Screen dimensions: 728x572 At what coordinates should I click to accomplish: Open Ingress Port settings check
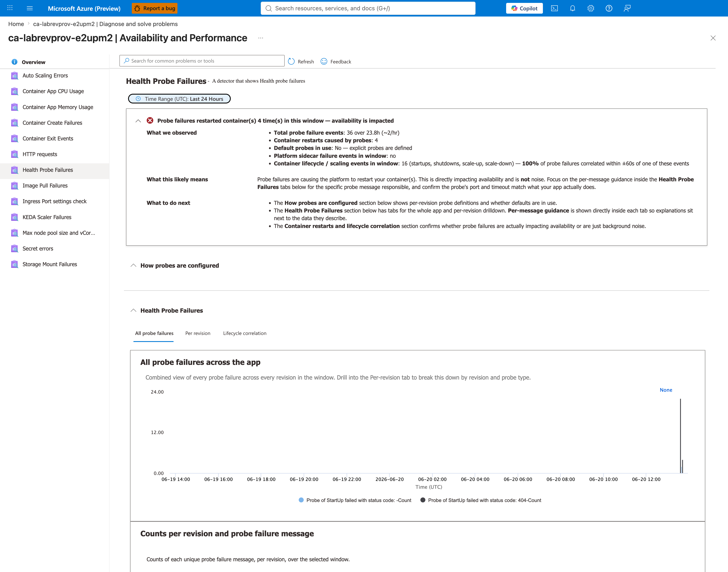tap(55, 201)
